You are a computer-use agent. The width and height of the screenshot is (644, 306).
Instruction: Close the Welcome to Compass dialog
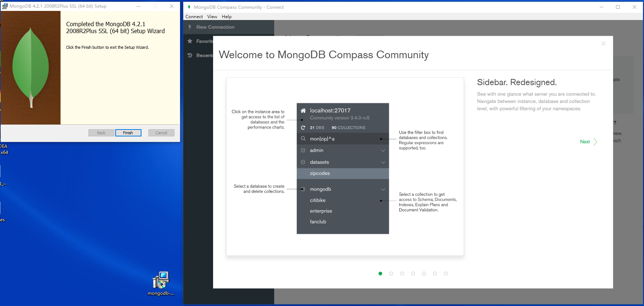[x=603, y=44]
